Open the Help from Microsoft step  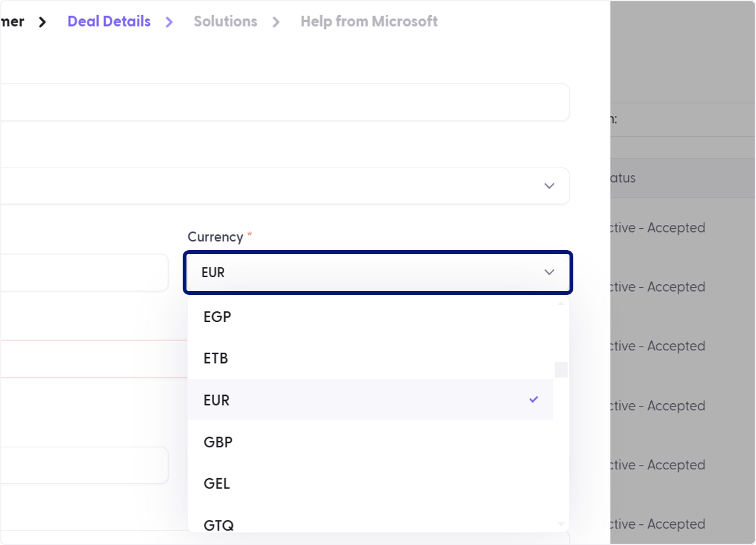[x=369, y=21]
